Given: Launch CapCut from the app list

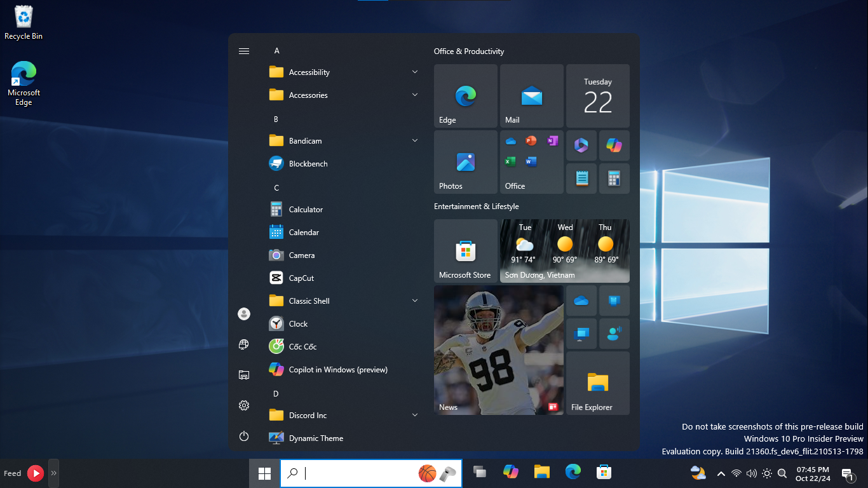Looking at the screenshot, I should [344, 278].
